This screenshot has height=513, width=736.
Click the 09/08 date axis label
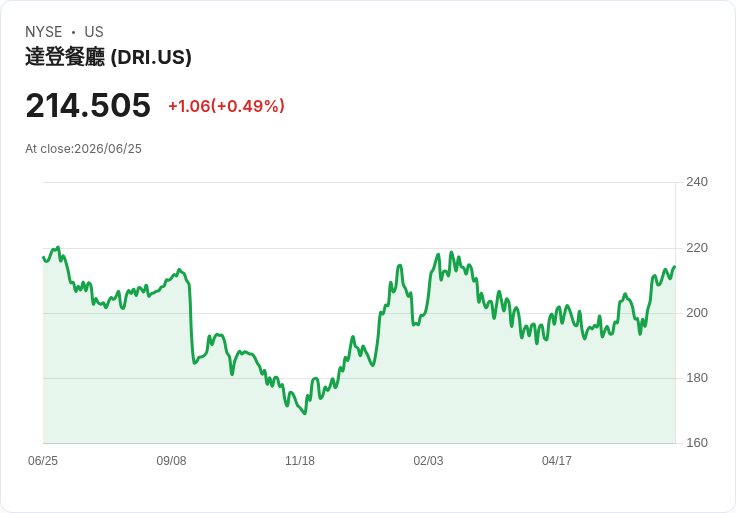pyautogui.click(x=171, y=461)
